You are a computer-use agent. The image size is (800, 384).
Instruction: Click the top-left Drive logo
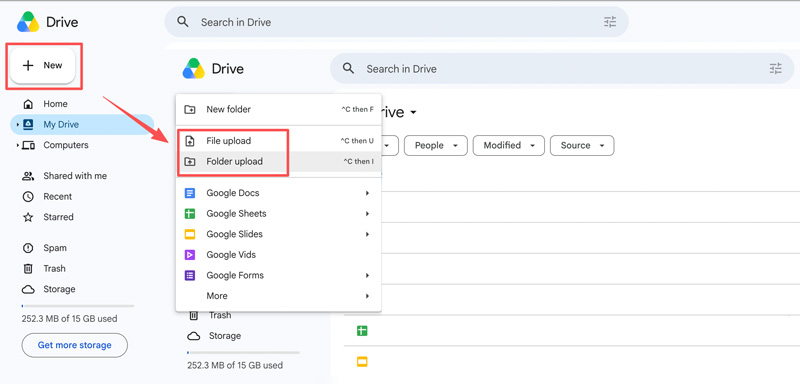[28, 22]
